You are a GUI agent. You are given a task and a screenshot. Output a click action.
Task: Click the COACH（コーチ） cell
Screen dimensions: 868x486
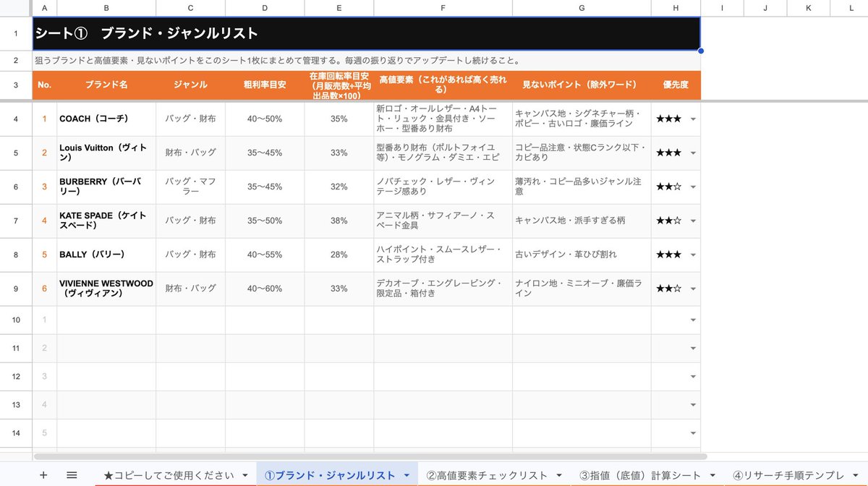point(106,119)
